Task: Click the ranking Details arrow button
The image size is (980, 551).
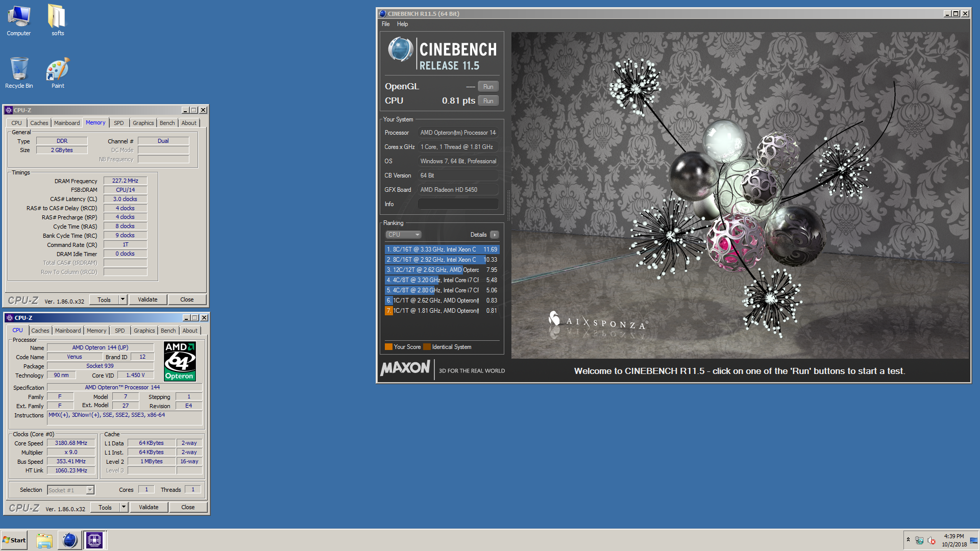Action: tap(494, 235)
